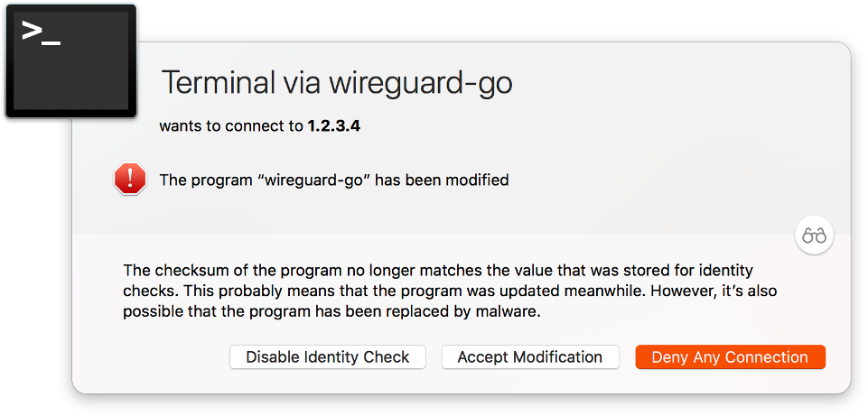Screen dimensions: 868x416
Task: Click the "wants to connect to" text
Action: point(231,126)
